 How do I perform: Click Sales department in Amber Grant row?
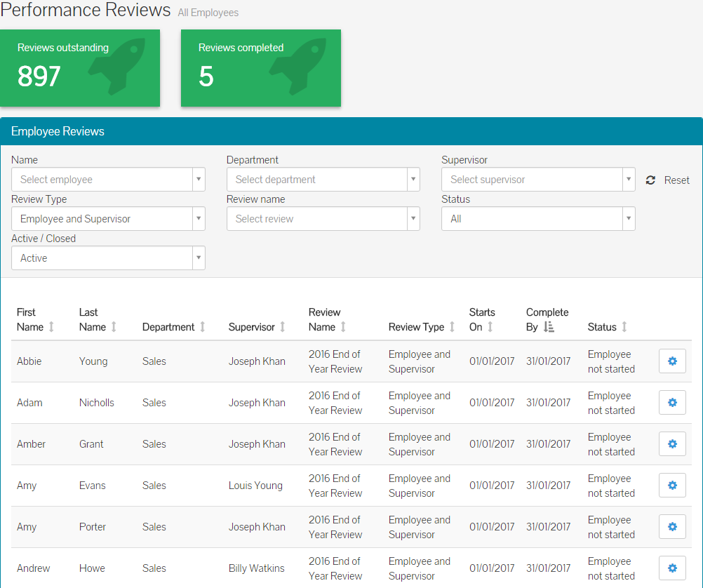(x=154, y=443)
